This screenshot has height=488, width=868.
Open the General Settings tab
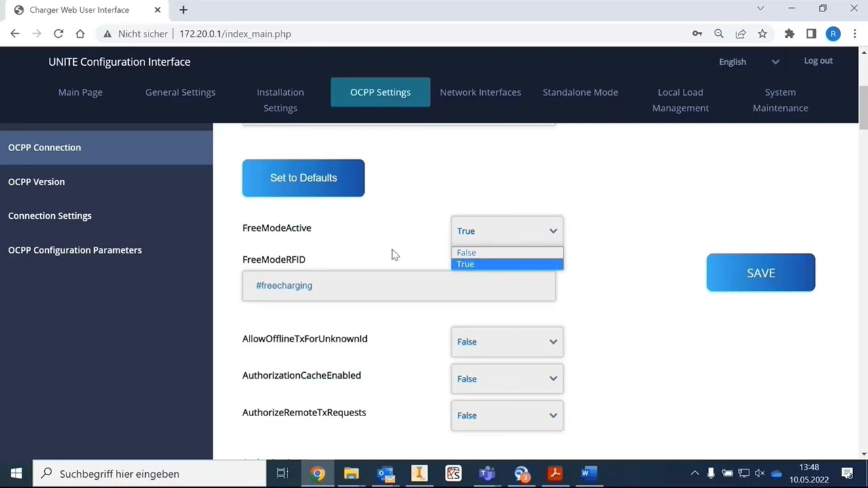(180, 92)
